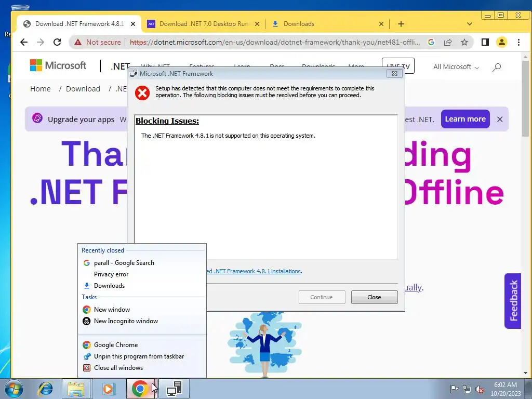Image resolution: width=532 pixels, height=399 pixels.
Task: Reopen Privacy error from the jump list
Action: click(142, 274)
